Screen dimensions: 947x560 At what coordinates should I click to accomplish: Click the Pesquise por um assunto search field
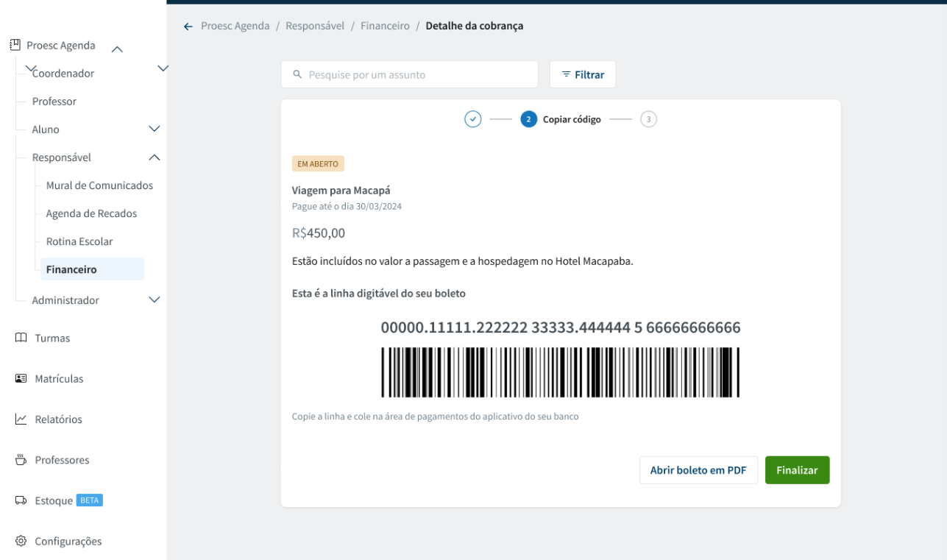(409, 74)
